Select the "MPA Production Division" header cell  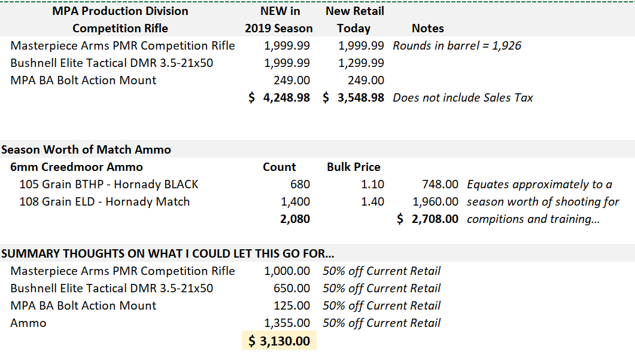tap(120, 11)
